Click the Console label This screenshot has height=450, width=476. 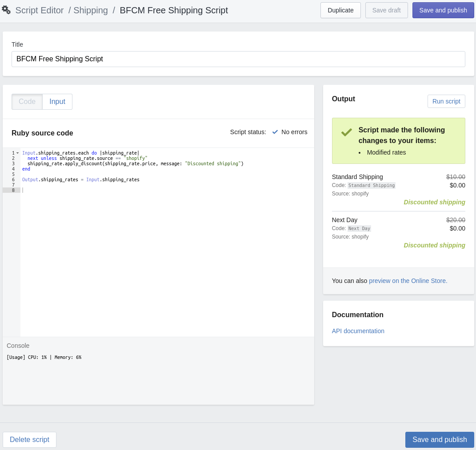click(18, 346)
